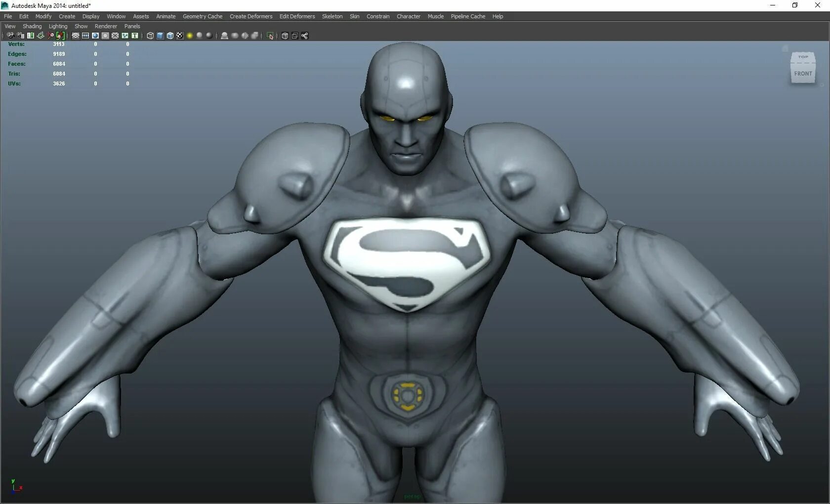Open the Skin menu
The height and width of the screenshot is (504, 830).
355,16
